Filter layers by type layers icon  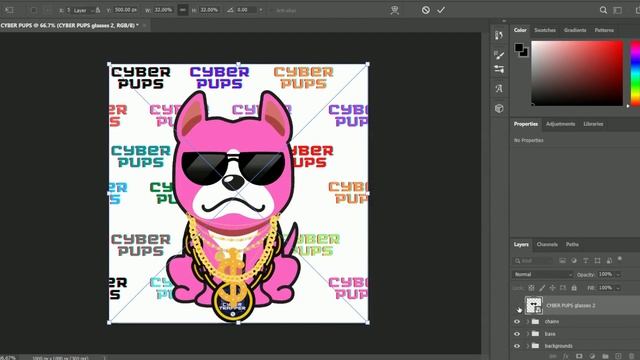point(586,260)
